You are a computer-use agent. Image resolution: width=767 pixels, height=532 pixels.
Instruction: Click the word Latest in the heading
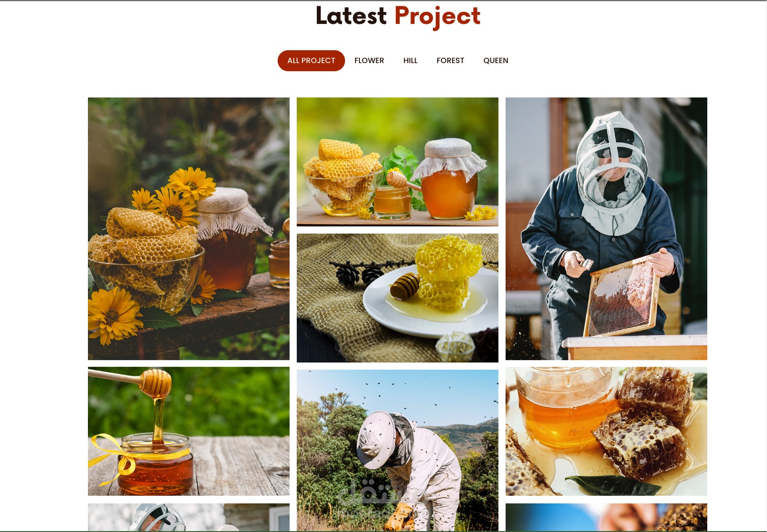(x=351, y=16)
